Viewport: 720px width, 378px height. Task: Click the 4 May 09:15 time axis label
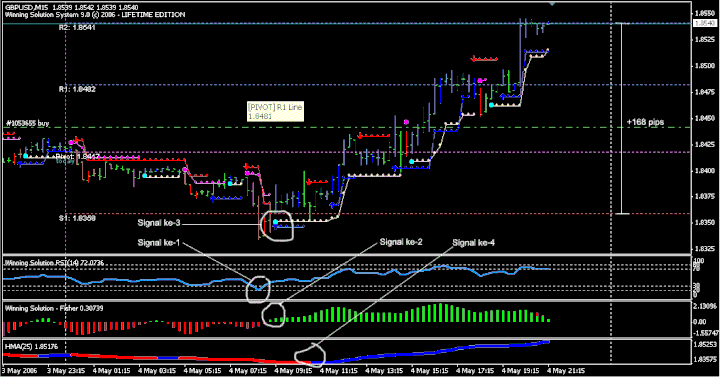pyautogui.click(x=293, y=371)
